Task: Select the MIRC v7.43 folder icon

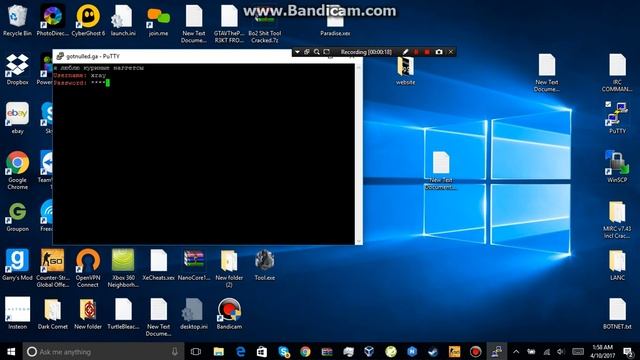Action: pyautogui.click(x=617, y=220)
